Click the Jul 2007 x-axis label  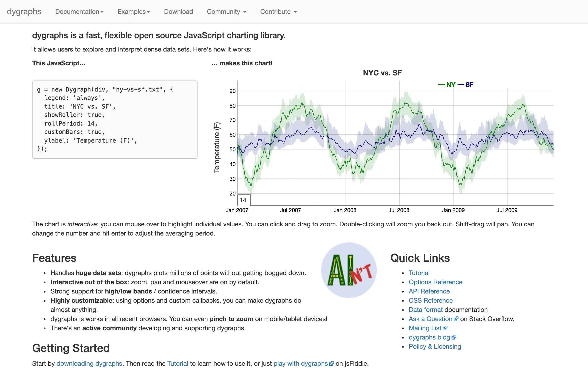290,210
